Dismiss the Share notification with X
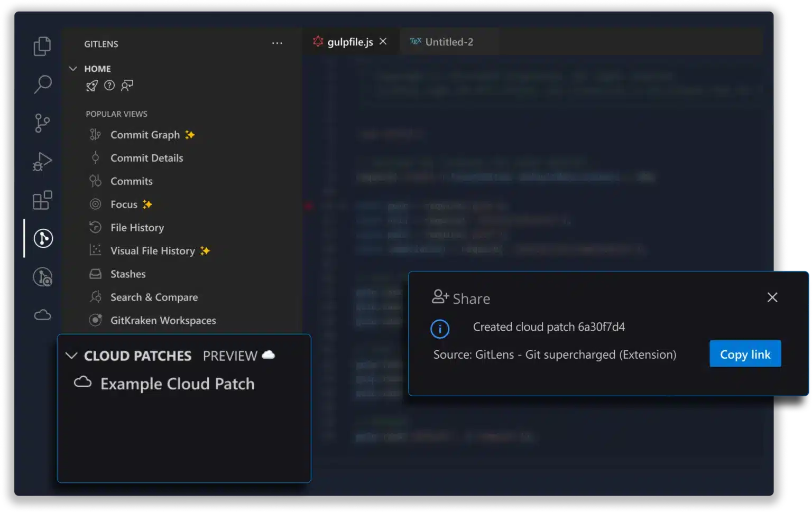Viewport: 812px width, 513px height. point(772,297)
